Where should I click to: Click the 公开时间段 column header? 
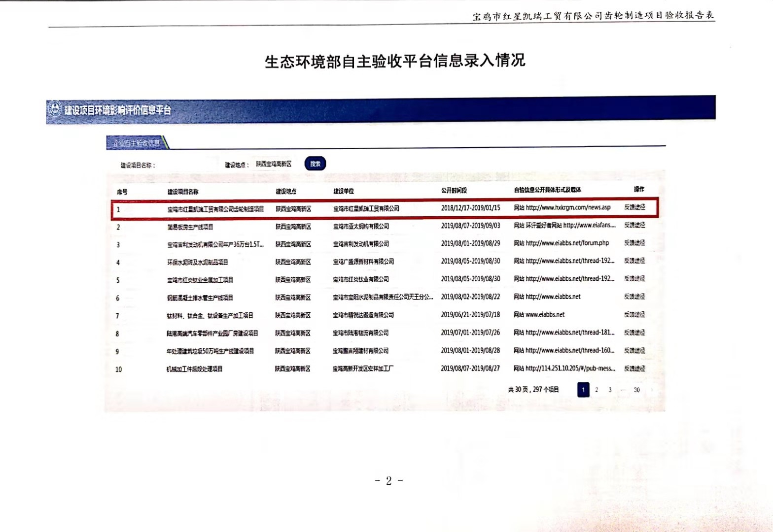coord(454,190)
